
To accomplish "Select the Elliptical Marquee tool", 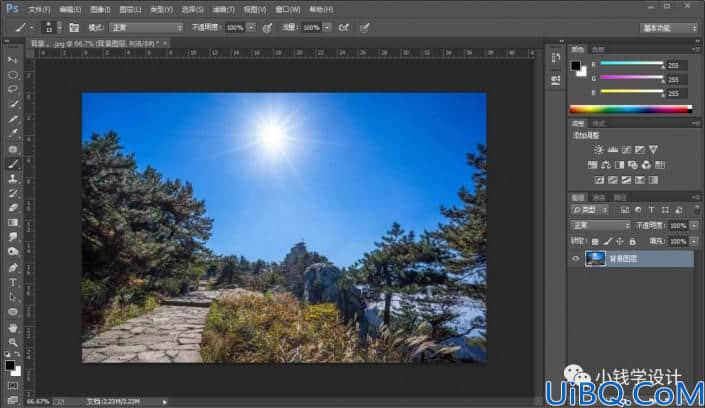I will click(x=13, y=75).
